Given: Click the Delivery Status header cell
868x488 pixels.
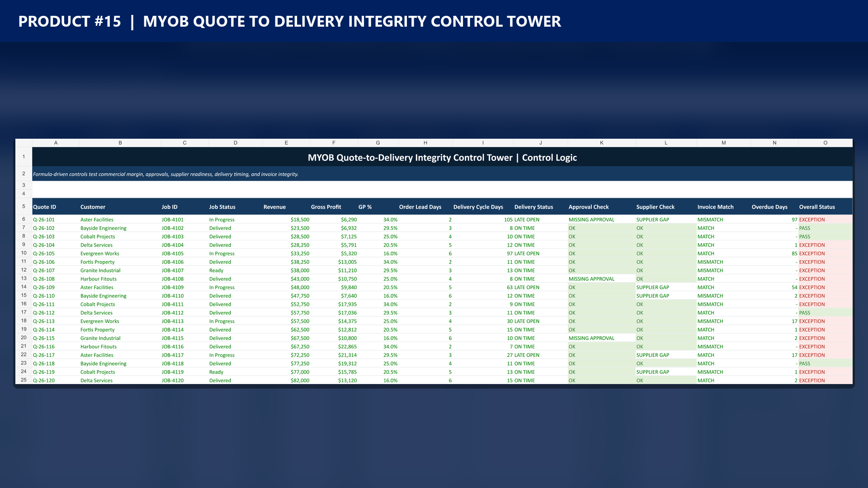Looking at the screenshot, I should 540,207.
